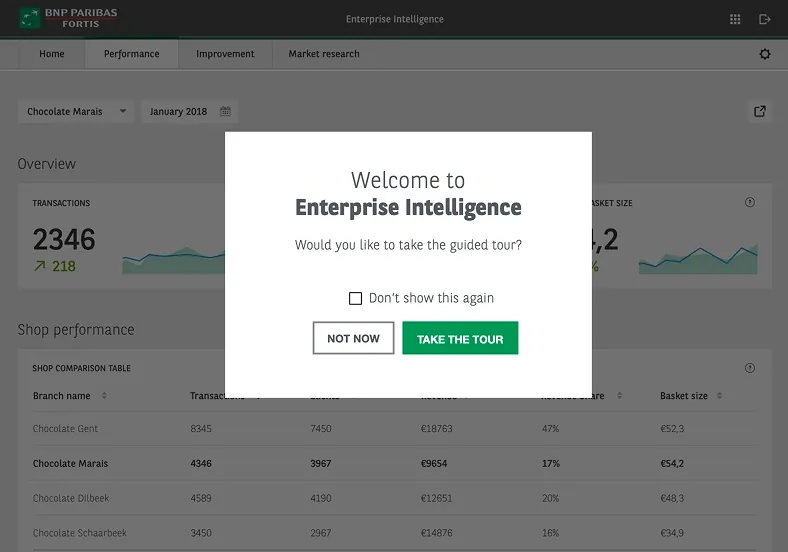The width and height of the screenshot is (788, 552).
Task: Dismiss with the Not Now button
Action: tap(353, 338)
